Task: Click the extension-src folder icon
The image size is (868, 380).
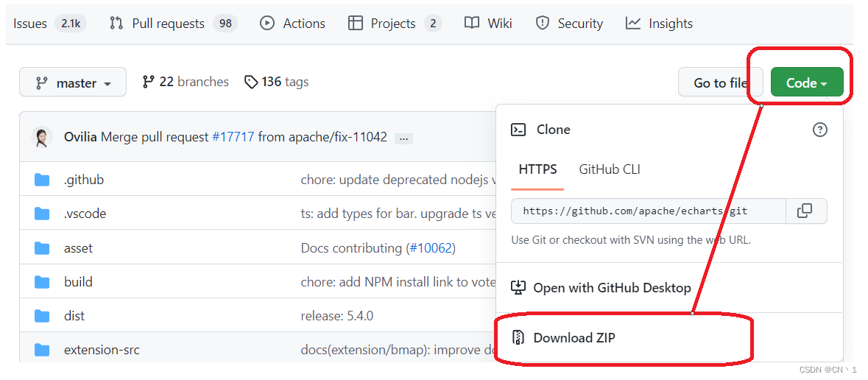Action: click(42, 350)
